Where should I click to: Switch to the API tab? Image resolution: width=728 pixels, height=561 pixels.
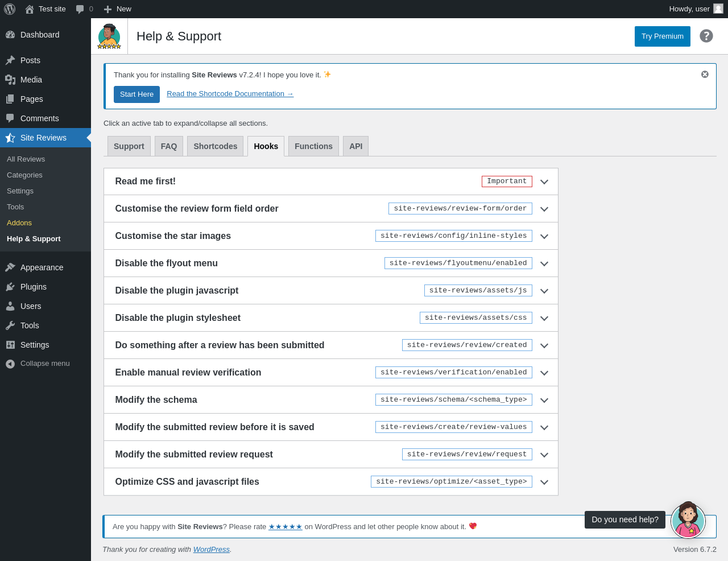(x=356, y=146)
